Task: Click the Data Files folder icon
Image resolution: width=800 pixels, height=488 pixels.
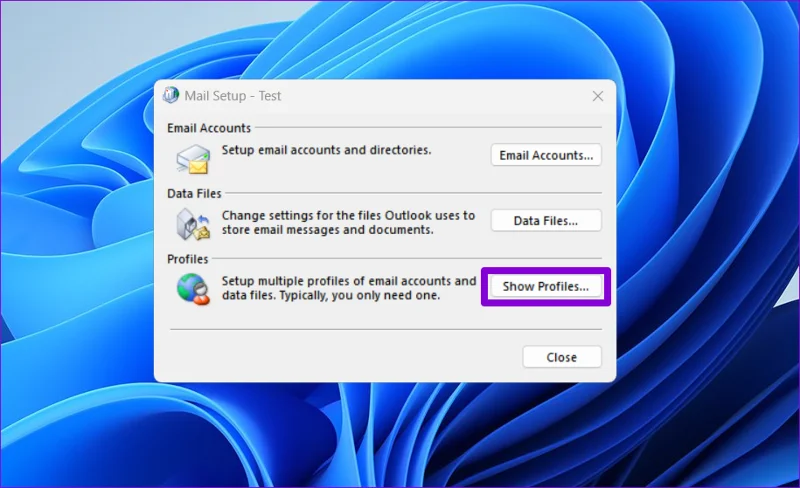Action: point(193,224)
